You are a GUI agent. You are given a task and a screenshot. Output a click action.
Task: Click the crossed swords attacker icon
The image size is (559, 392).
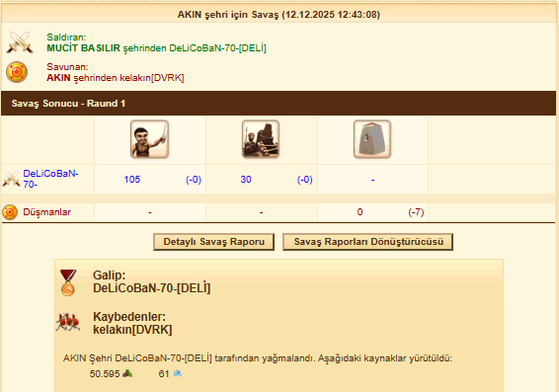(x=20, y=42)
